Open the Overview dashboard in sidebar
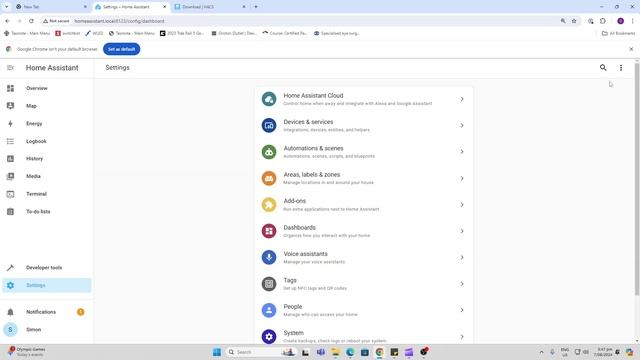640x360 pixels. coord(47,88)
